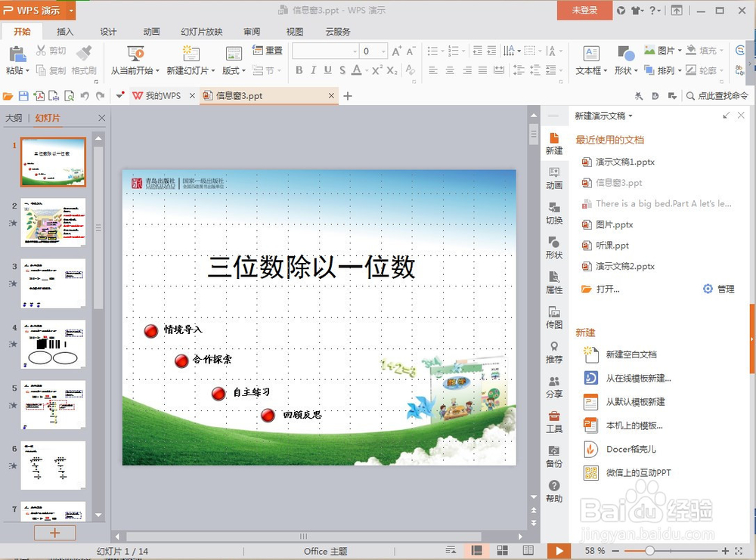
Task: Open recent file 演示文稿1.pptx
Action: coord(625,162)
